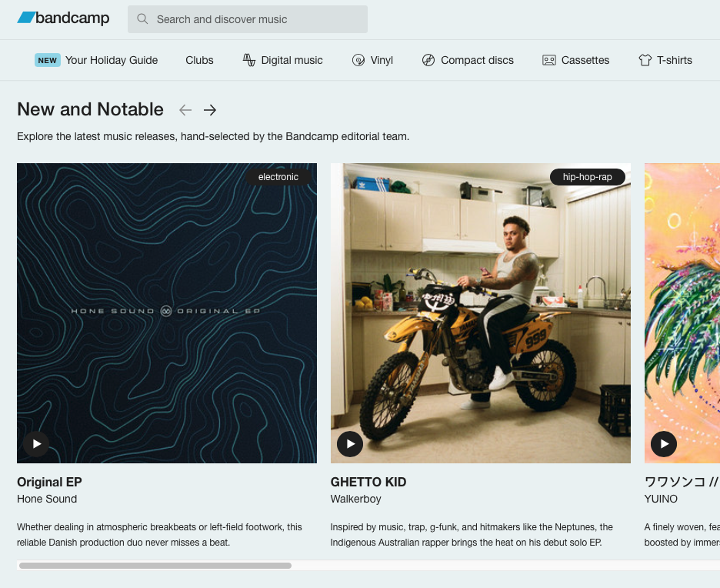Viewport: 720px width, 588px height.
Task: Click the horizontal carousel scrollbar
Action: point(155,566)
